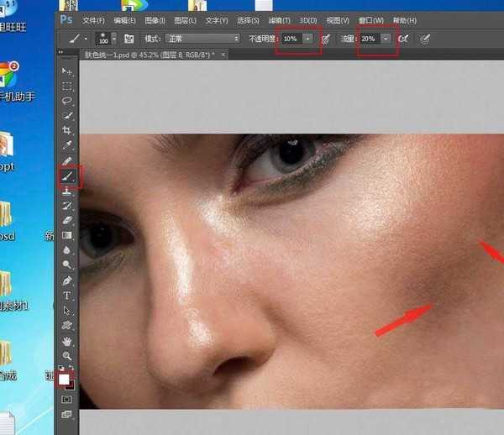Activate the Clone Stamp tool
The width and height of the screenshot is (504, 435).
pyautogui.click(x=67, y=191)
